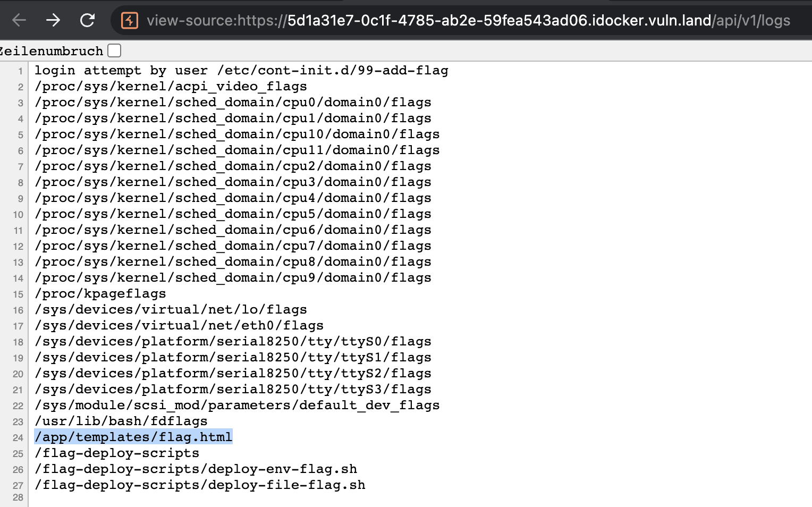The width and height of the screenshot is (812, 507).
Task: Click line number 24
Action: point(18,437)
